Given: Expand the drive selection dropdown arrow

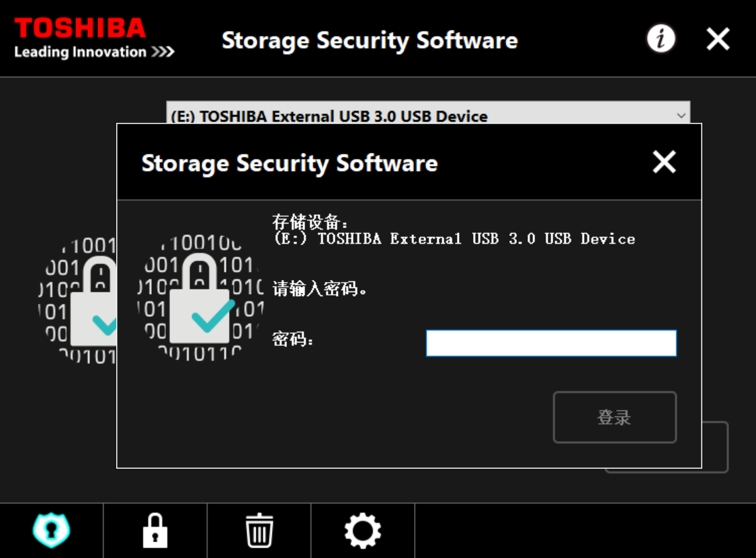Looking at the screenshot, I should point(681,115).
